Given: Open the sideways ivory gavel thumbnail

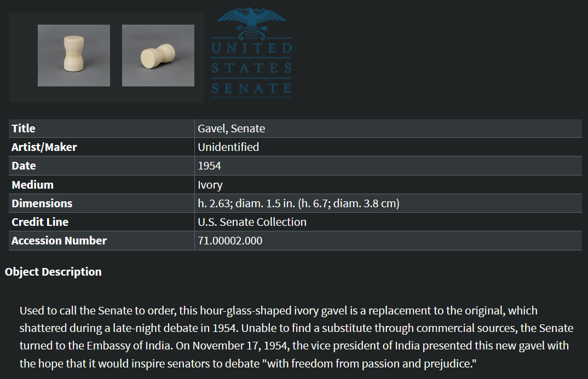Looking at the screenshot, I should (158, 55).
